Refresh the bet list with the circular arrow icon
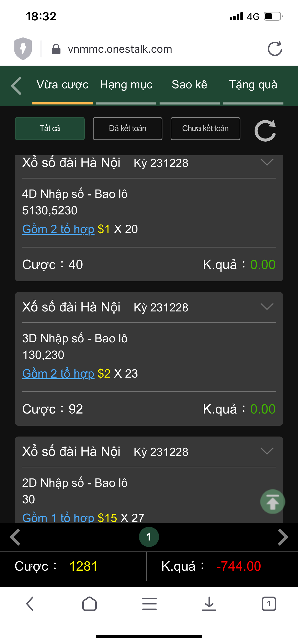 coord(265,131)
